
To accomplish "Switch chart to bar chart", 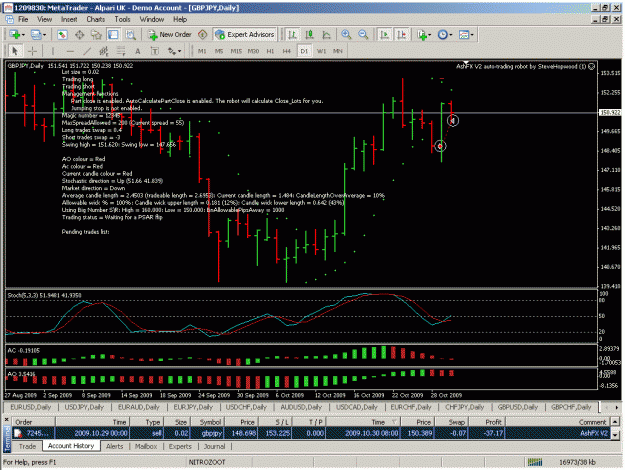I will point(292,35).
